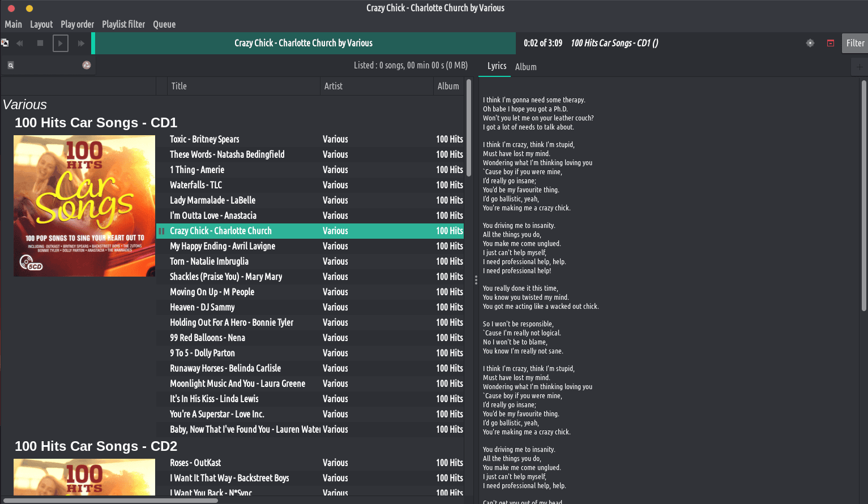This screenshot has height=504, width=868.
Task: Select 'Crazy Chick - Charlotte Church' row
Action: [310, 231]
